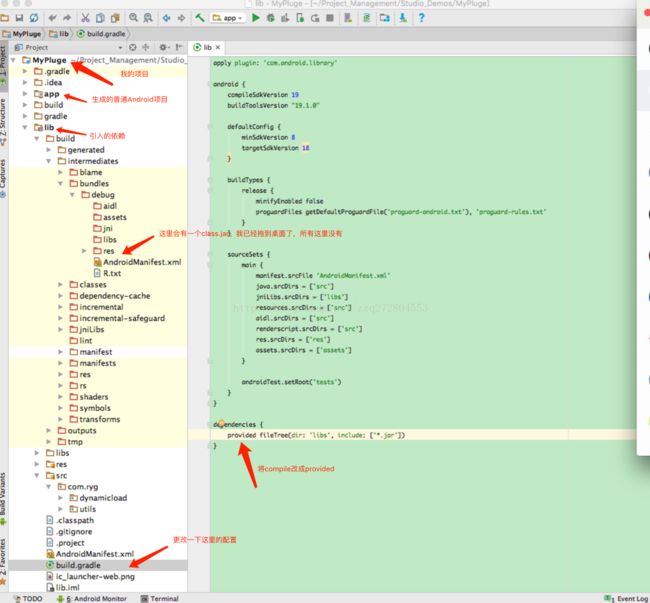Expand the classes folder

61,284
